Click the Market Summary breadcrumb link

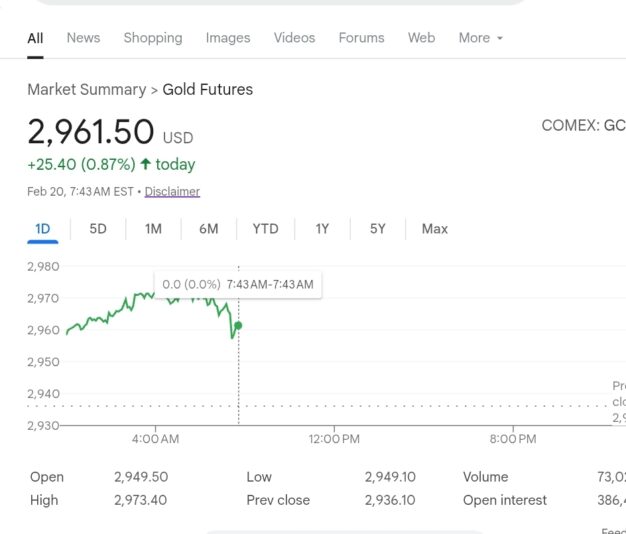[86, 89]
